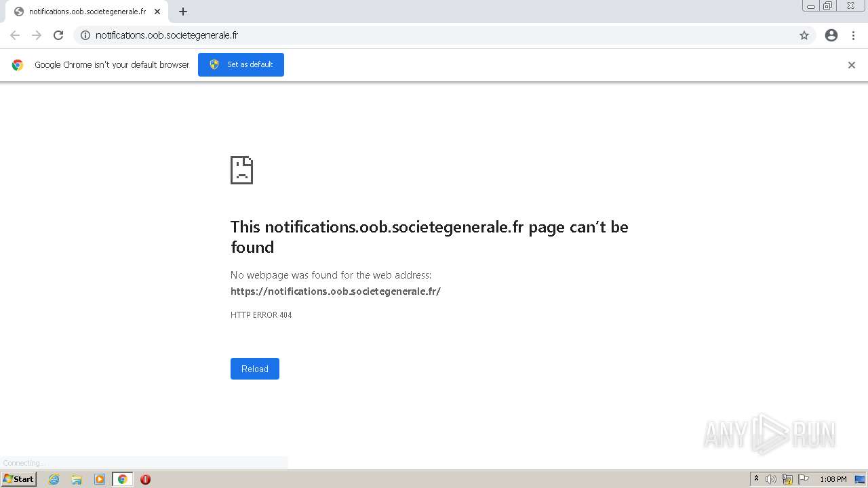The height and width of the screenshot is (488, 868).
Task: Open the Chrome profile avatar menu
Action: click(x=831, y=35)
